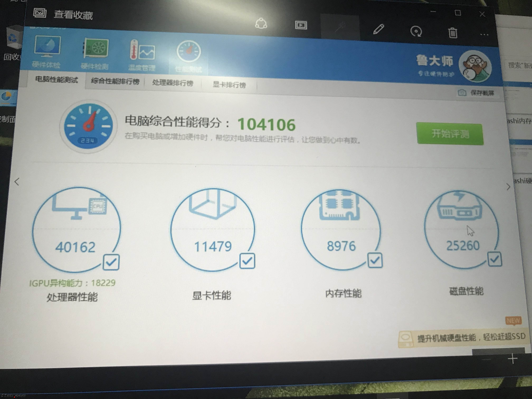This screenshot has height=399, width=532.
Task: Click the rotate image icon
Action: (x=416, y=31)
